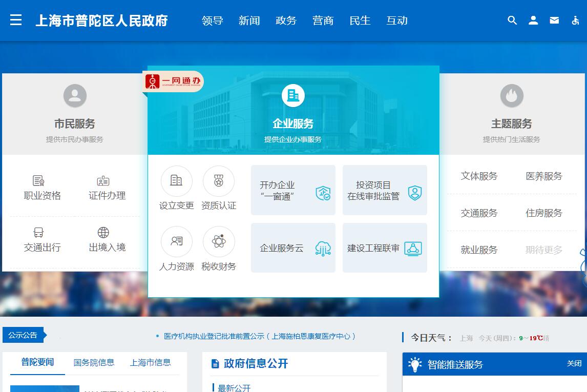The width and height of the screenshot is (587, 392).
Task: Open the 一网通办 logo badge
Action: [174, 81]
